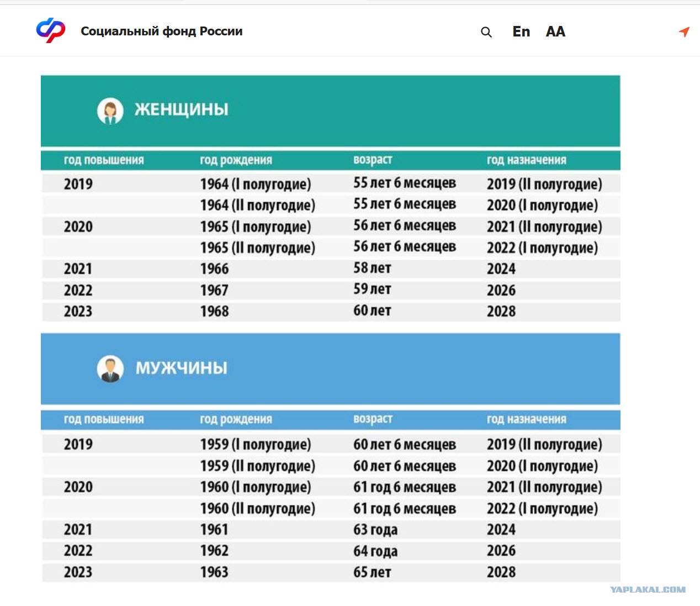The width and height of the screenshot is (700, 606).
Task: Click the orange location arrow icon
Action: pos(685,32)
